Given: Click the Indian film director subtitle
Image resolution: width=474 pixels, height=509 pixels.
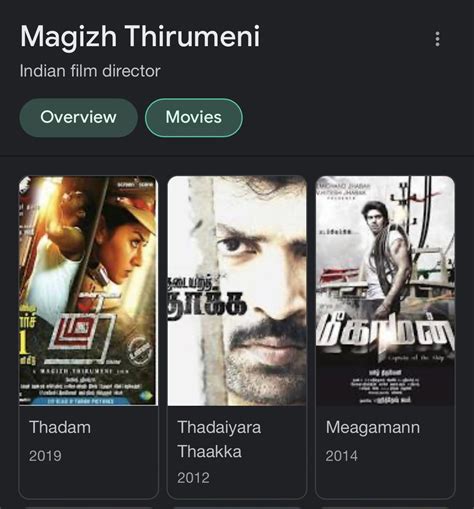Looking at the screenshot, I should (90, 71).
